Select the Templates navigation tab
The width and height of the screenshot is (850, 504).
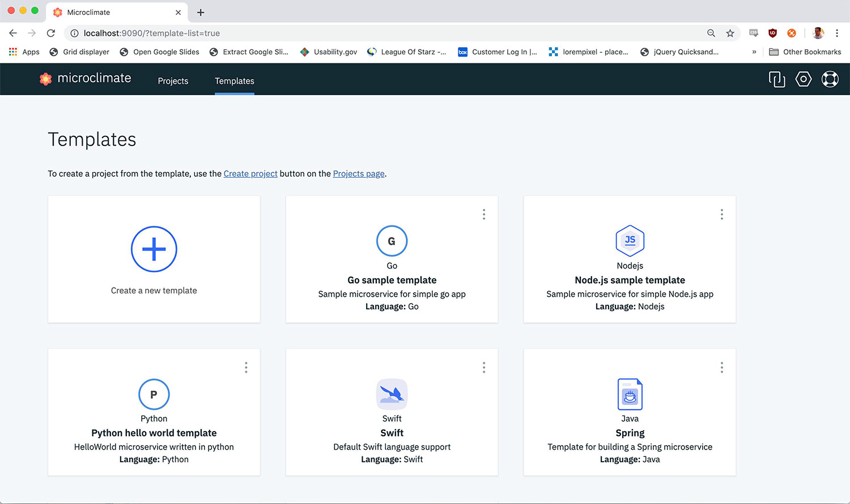coord(234,80)
